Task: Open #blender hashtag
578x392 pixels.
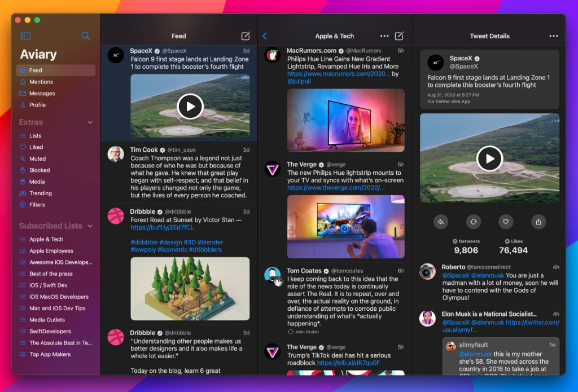Action: (x=210, y=242)
